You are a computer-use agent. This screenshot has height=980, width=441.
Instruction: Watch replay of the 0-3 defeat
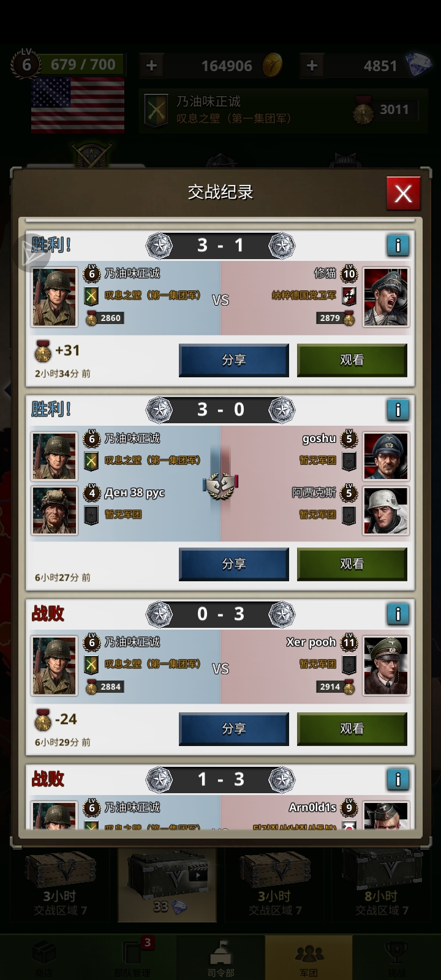coord(352,729)
